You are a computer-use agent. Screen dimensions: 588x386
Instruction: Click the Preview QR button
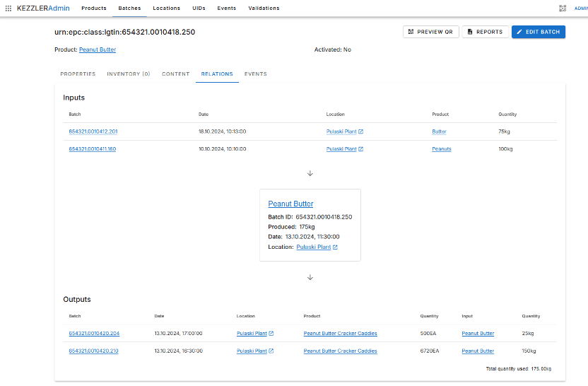(x=431, y=32)
